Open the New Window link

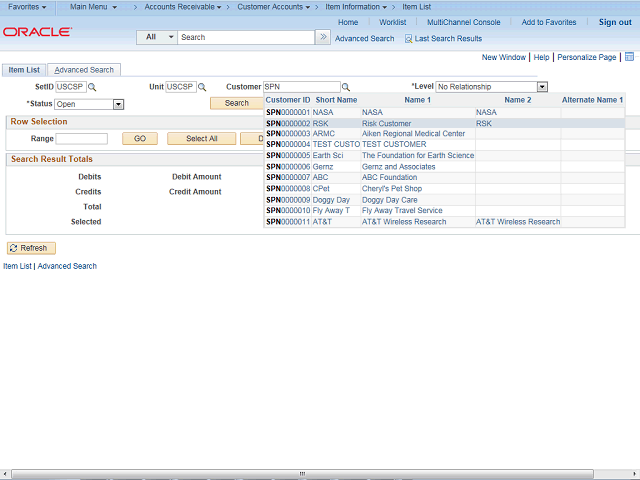504,57
